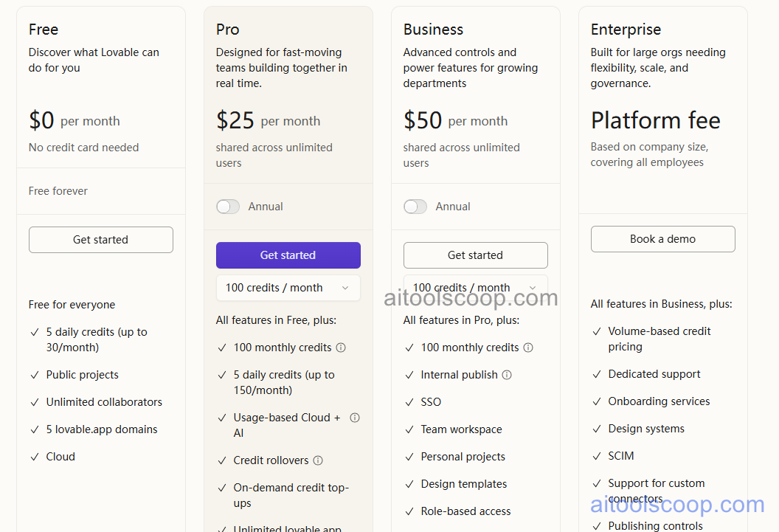Click the SCIM feature
779x532 pixels.
pos(621,456)
